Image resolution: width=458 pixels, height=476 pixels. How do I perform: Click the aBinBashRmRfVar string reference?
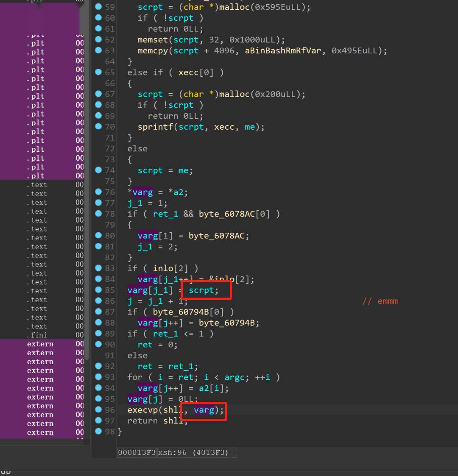click(x=283, y=51)
